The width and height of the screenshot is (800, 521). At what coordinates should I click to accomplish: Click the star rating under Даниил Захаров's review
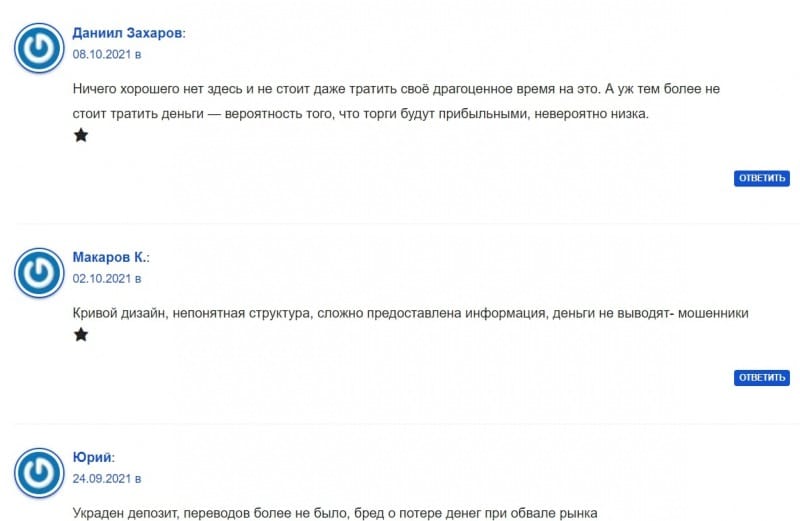click(x=81, y=135)
